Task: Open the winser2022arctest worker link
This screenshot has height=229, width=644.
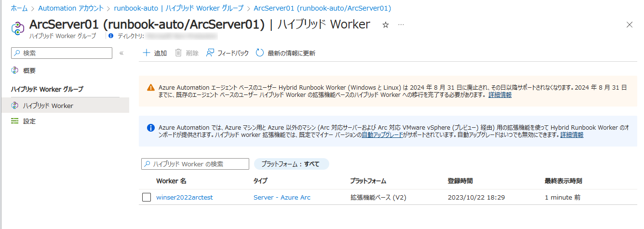Action: click(185, 197)
